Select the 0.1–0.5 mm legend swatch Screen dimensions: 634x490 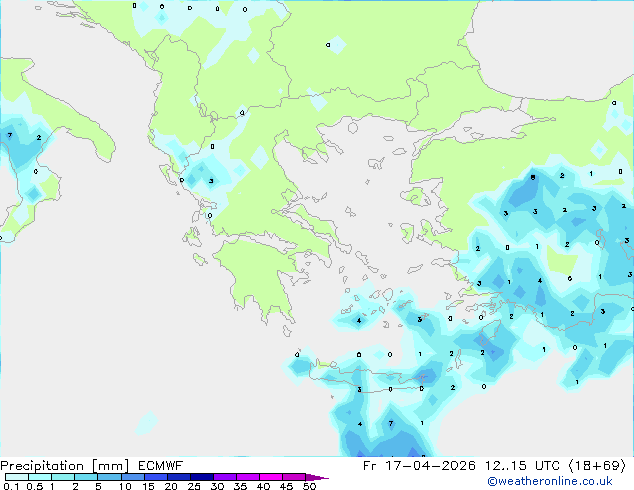pos(17,477)
